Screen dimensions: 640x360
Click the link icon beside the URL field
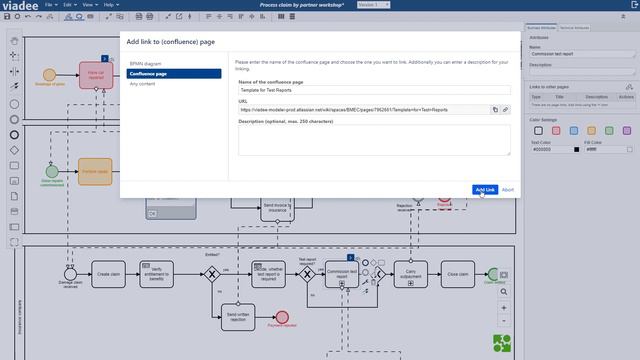point(505,110)
